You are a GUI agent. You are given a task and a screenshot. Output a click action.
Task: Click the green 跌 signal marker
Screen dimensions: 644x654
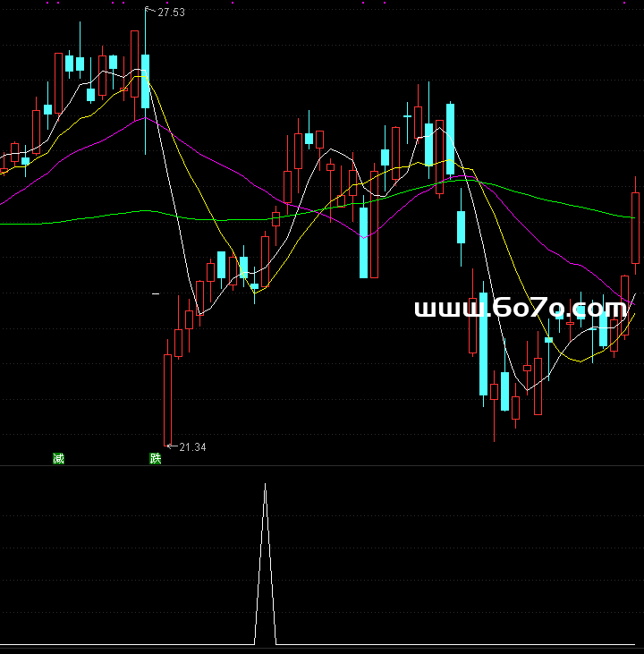pyautogui.click(x=156, y=459)
